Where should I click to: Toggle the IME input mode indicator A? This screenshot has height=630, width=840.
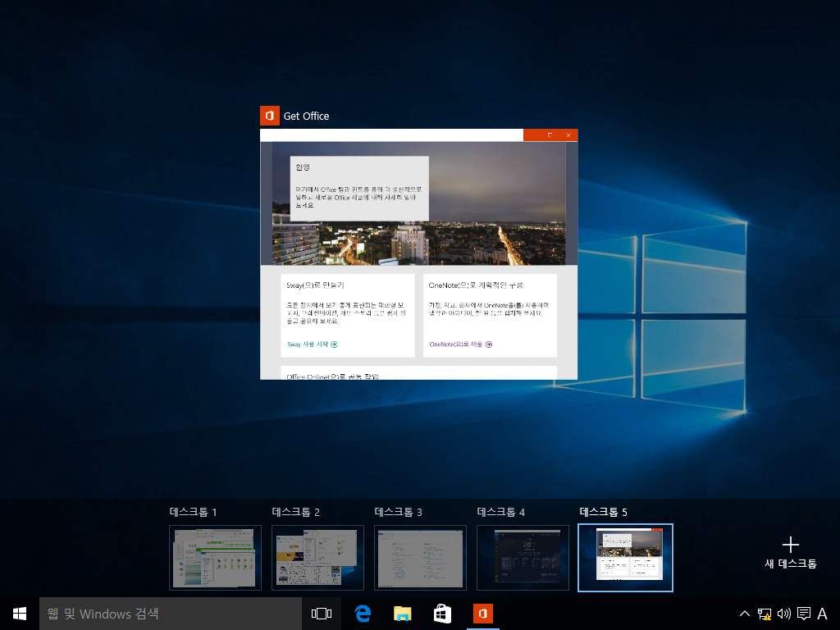[822, 614]
